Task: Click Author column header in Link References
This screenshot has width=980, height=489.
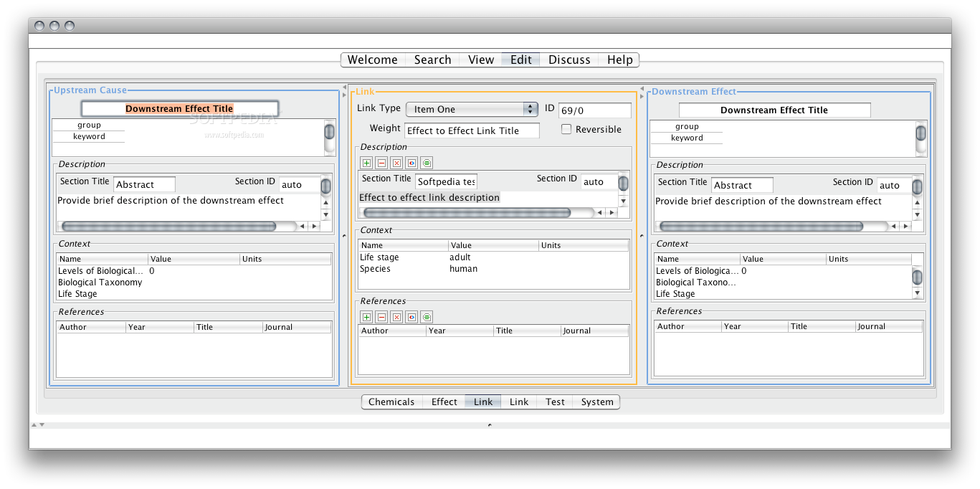Action: (392, 331)
